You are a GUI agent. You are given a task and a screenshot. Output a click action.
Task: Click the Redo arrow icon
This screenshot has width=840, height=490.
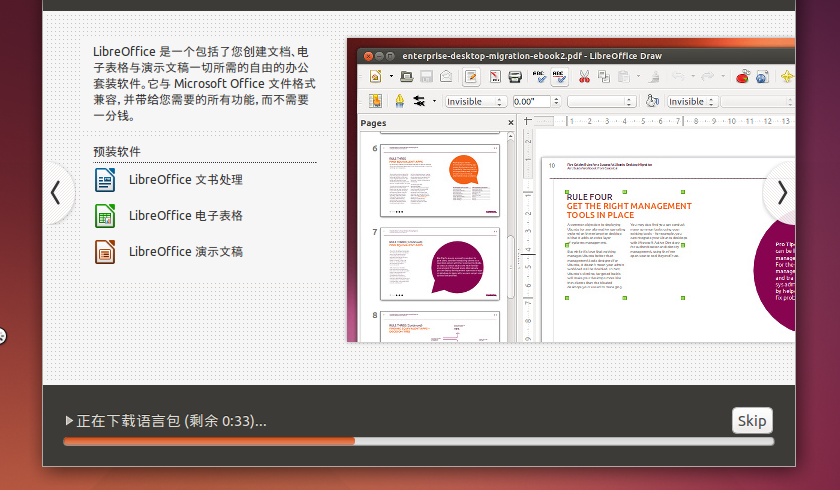click(x=708, y=77)
